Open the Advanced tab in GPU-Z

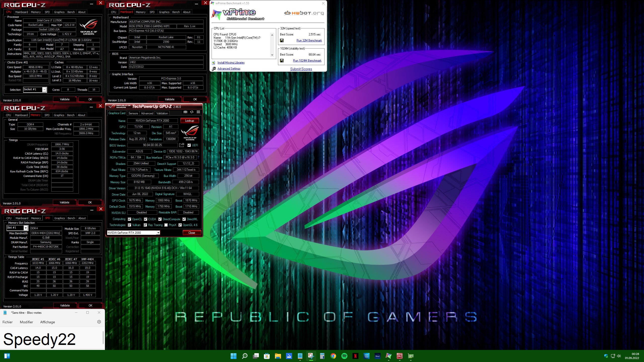click(147, 113)
